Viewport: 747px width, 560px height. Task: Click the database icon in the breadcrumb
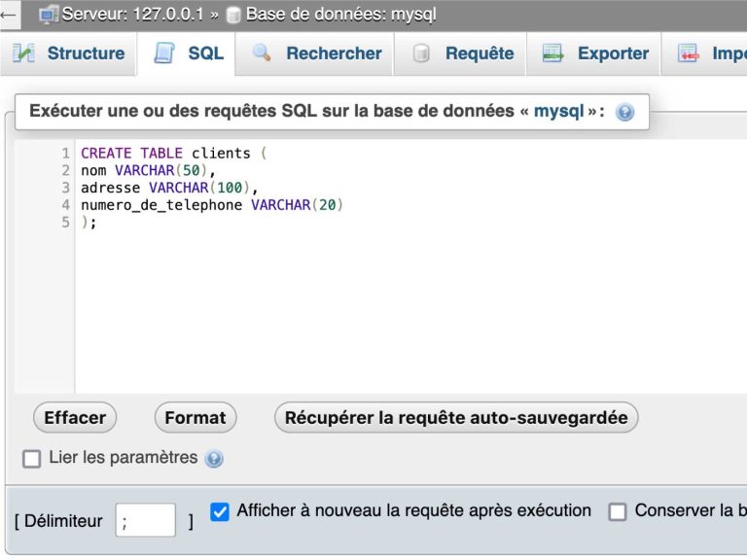tap(233, 16)
